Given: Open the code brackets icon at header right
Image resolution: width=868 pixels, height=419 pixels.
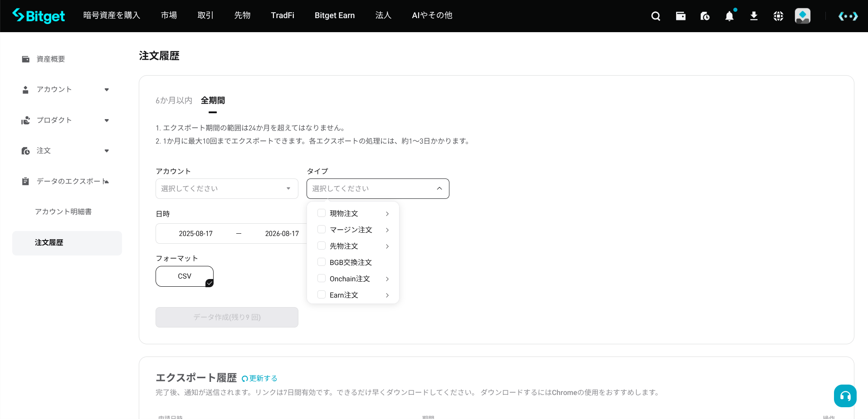Looking at the screenshot, I should (x=848, y=16).
